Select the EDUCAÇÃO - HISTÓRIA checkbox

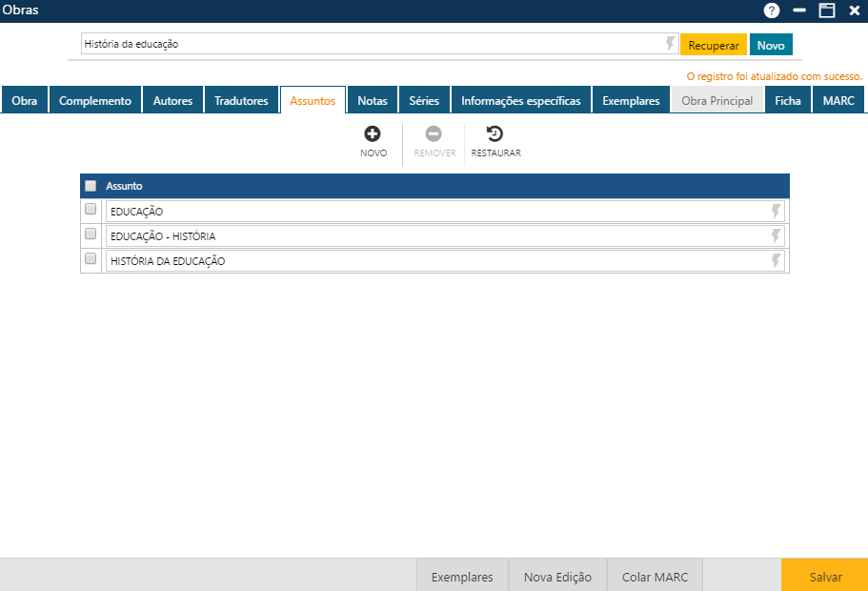click(x=91, y=233)
